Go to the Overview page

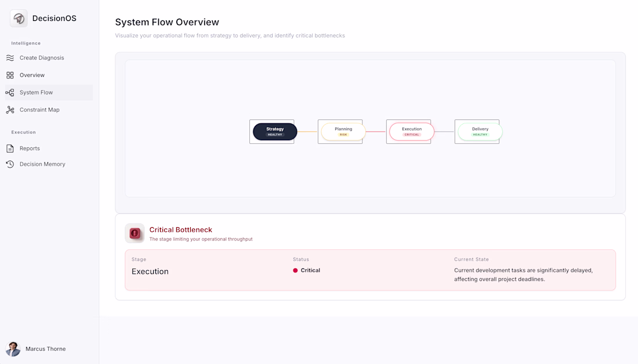click(32, 75)
